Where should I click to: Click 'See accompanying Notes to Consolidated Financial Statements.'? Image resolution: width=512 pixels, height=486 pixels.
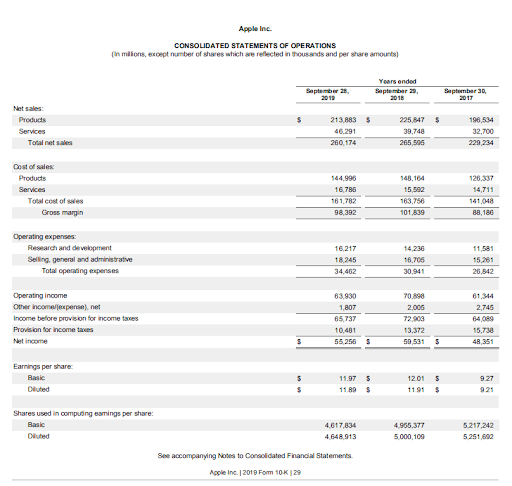[255, 456]
